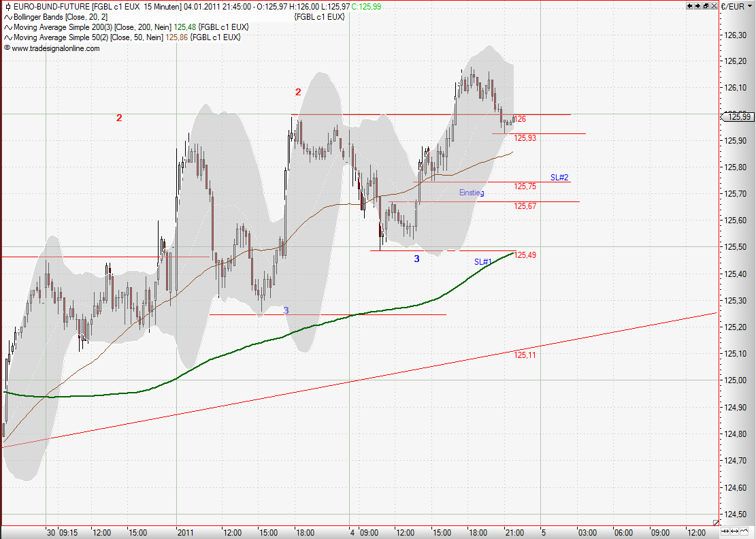
Task: Click the right navigation arrow in top-right corner
Action: click(x=697, y=5)
